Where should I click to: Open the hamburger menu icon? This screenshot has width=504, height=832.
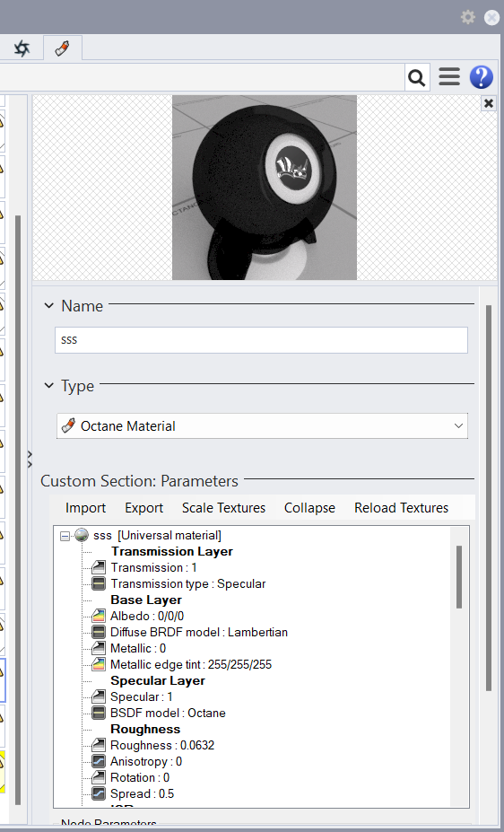(449, 77)
